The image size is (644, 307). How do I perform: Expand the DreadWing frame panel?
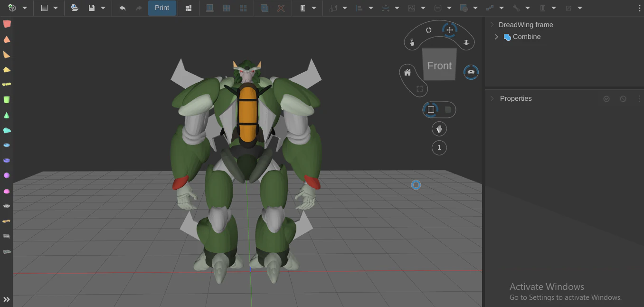492,25
